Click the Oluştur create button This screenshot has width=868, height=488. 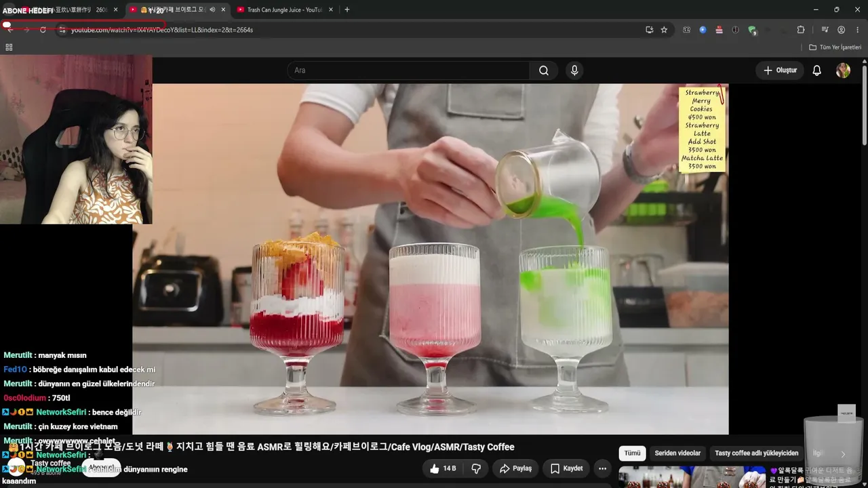pyautogui.click(x=780, y=70)
